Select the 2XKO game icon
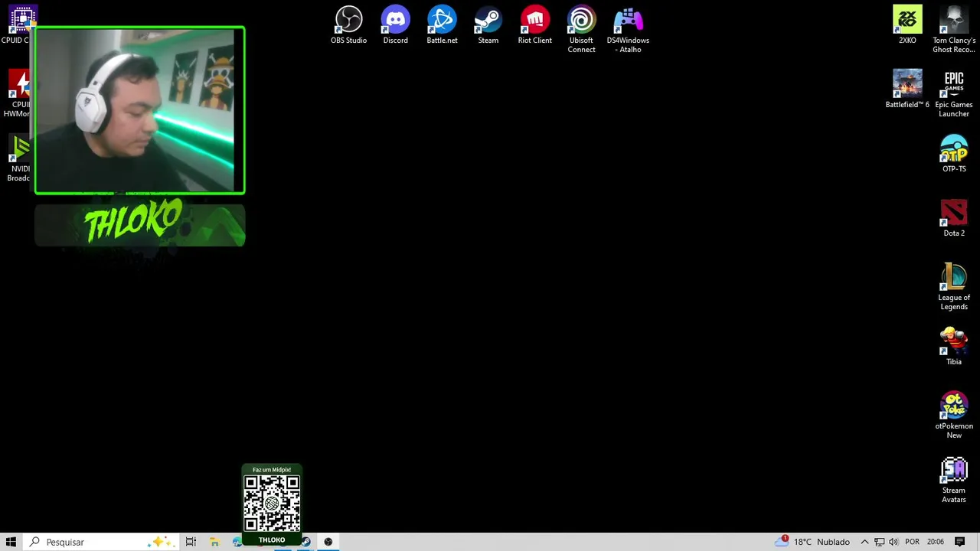This screenshot has width=980, height=551. (907, 25)
